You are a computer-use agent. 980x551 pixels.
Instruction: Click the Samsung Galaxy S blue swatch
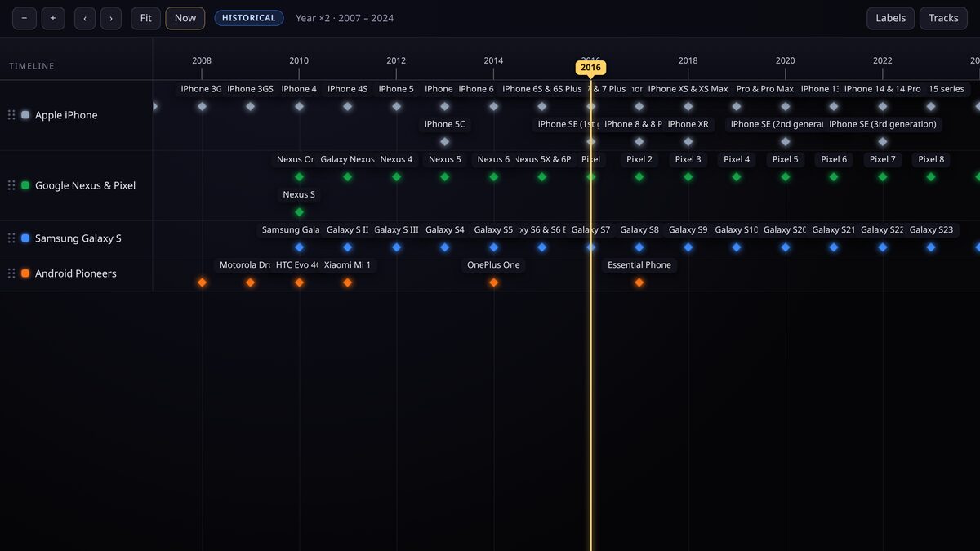[x=25, y=238]
